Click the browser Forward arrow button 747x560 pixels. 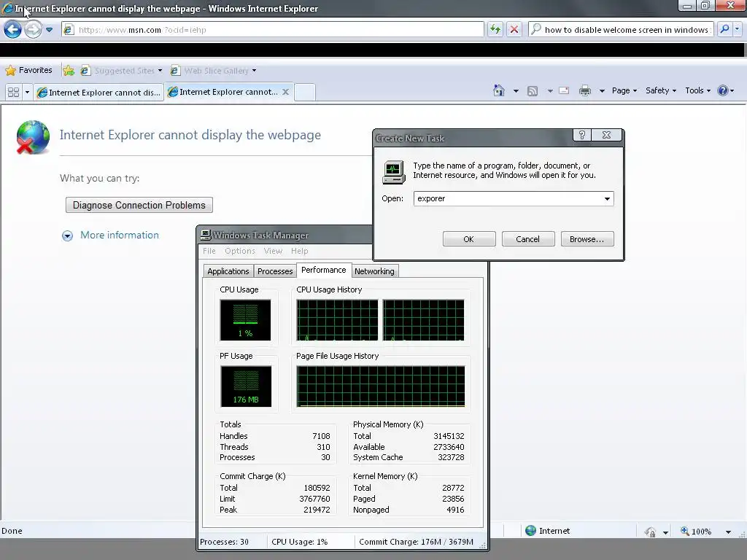click(33, 29)
